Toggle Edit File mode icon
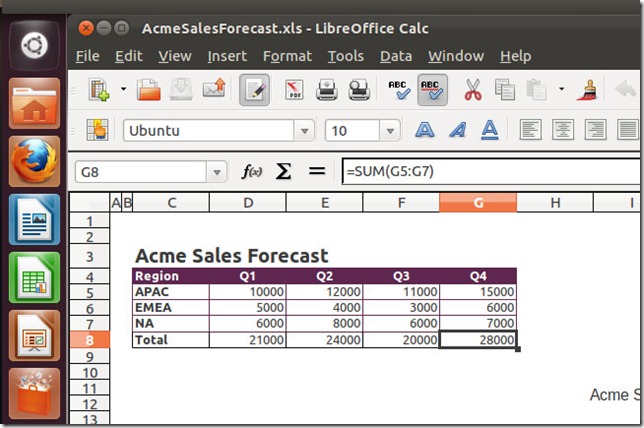This screenshot has height=428, width=644. tap(255, 90)
